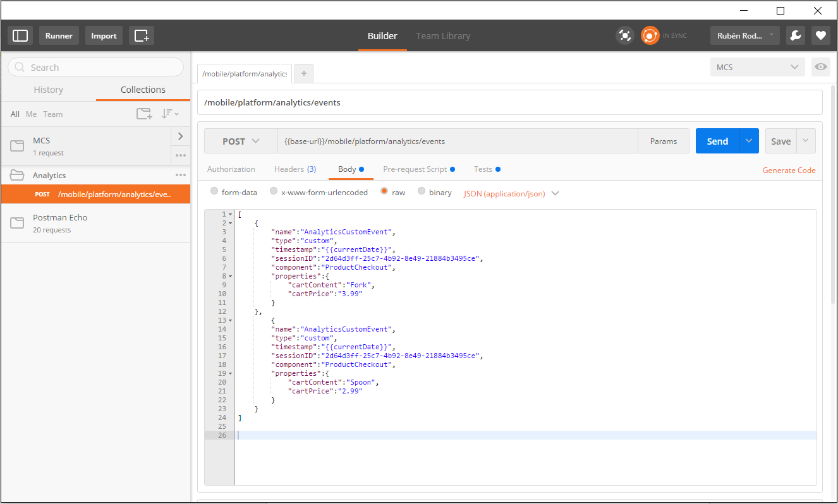Viewport: 838px width, 504px height.
Task: Open the MCS environment dropdown
Action: [x=758, y=67]
